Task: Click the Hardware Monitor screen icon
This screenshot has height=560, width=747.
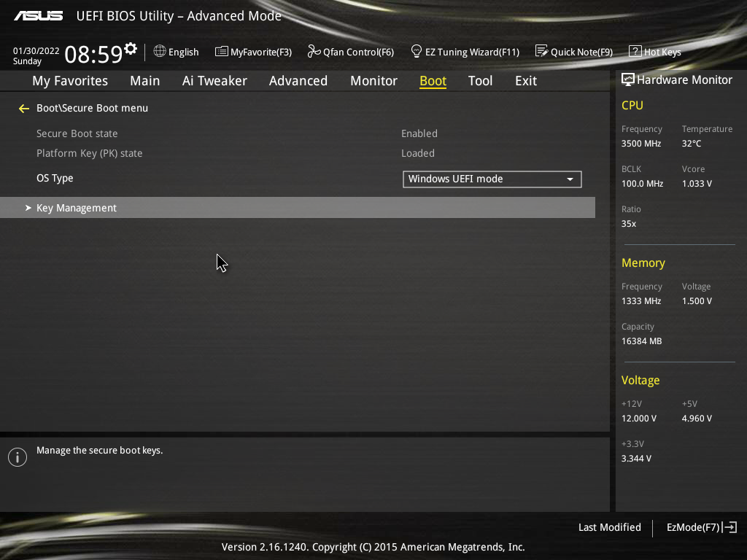Action: pos(628,79)
